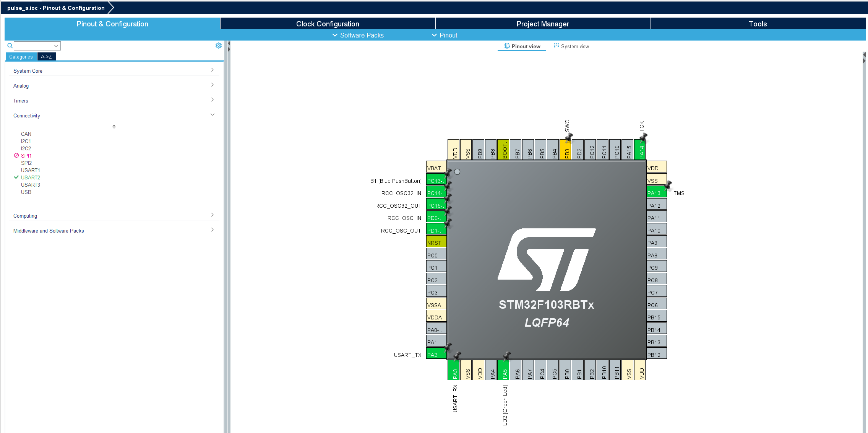Image resolution: width=868 pixels, height=433 pixels.
Task: Select the I2C1 peripheral
Action: [26, 141]
